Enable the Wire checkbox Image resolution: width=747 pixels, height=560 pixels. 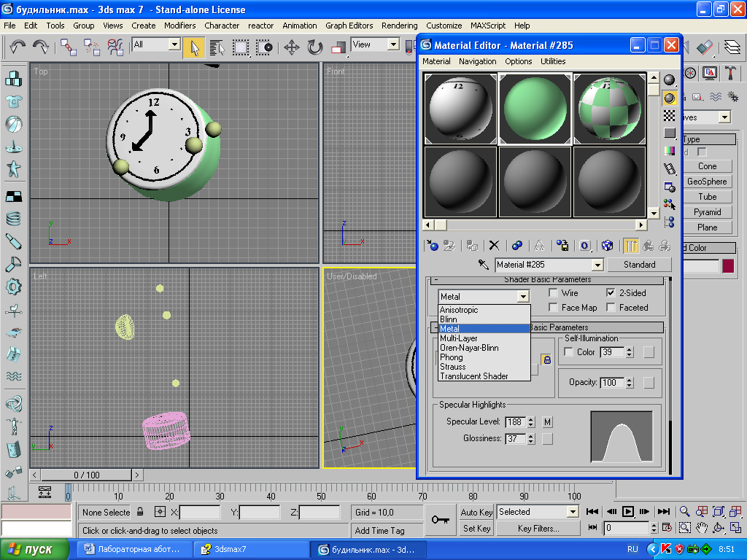point(553,292)
